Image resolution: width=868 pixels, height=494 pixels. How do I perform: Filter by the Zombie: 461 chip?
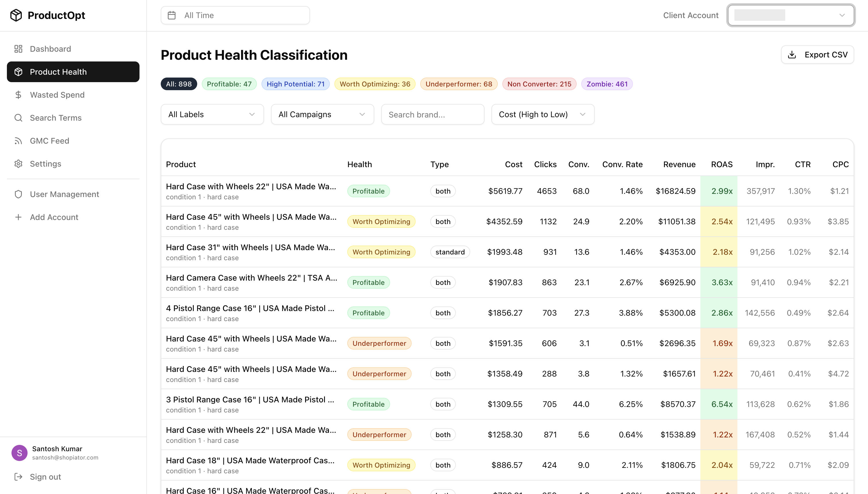pos(607,84)
